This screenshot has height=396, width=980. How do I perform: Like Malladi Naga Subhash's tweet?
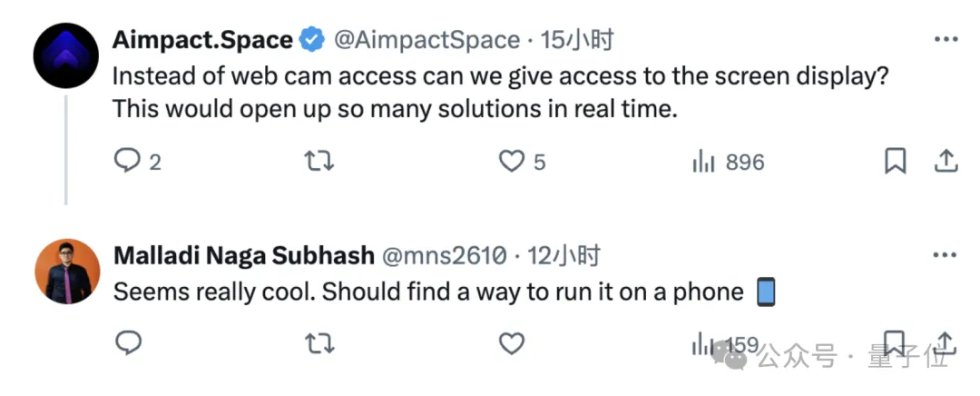tap(513, 342)
